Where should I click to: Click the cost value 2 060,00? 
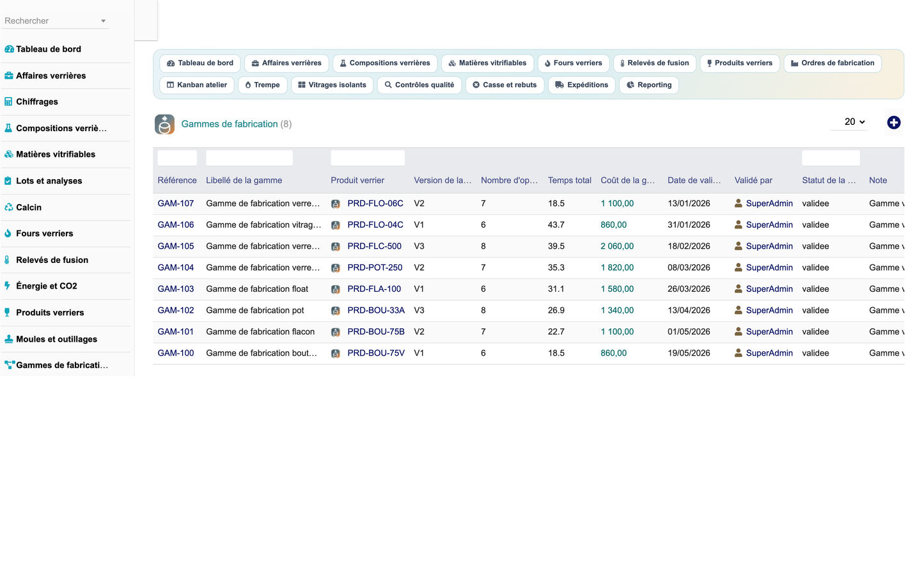[x=617, y=246]
